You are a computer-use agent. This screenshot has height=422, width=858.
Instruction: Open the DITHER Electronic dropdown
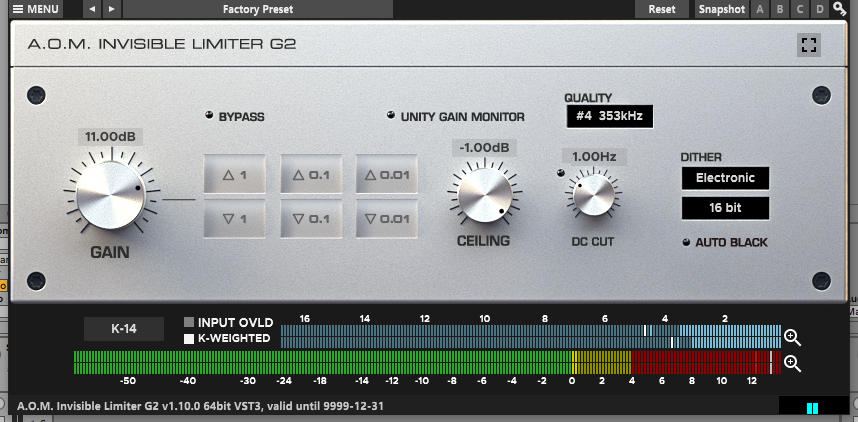tap(725, 178)
